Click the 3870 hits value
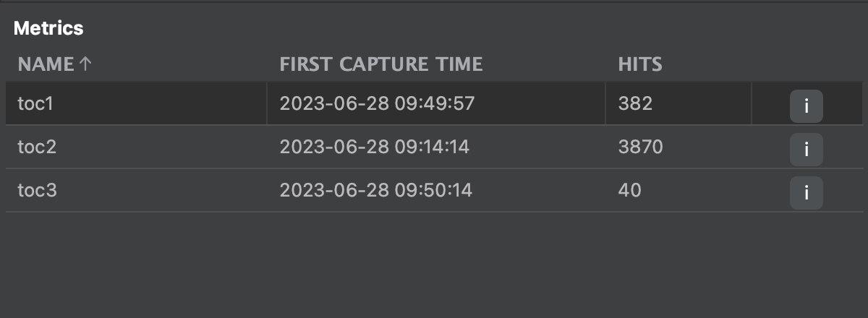The image size is (868, 318). (x=640, y=147)
